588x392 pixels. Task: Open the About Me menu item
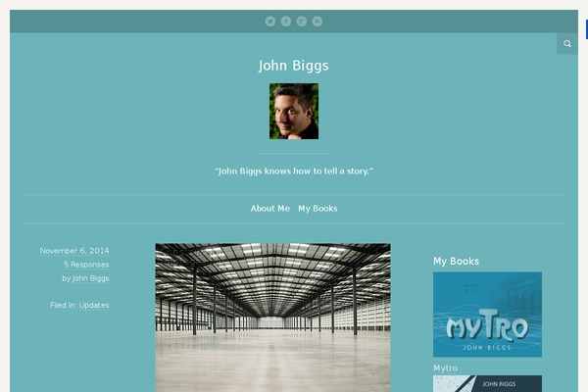click(270, 208)
